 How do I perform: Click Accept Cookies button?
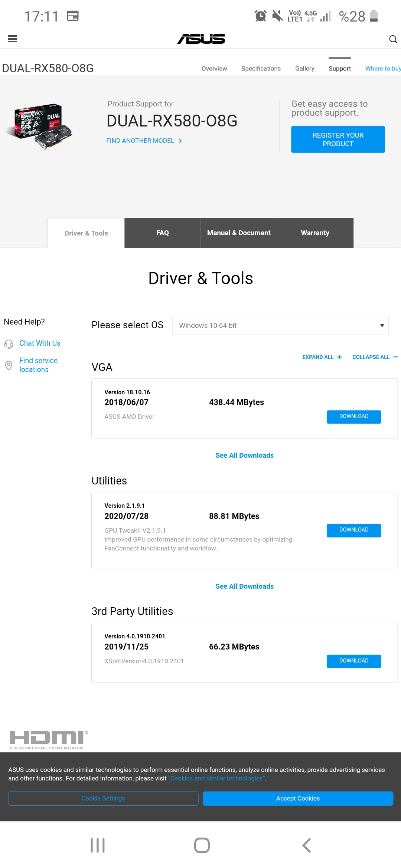[298, 798]
